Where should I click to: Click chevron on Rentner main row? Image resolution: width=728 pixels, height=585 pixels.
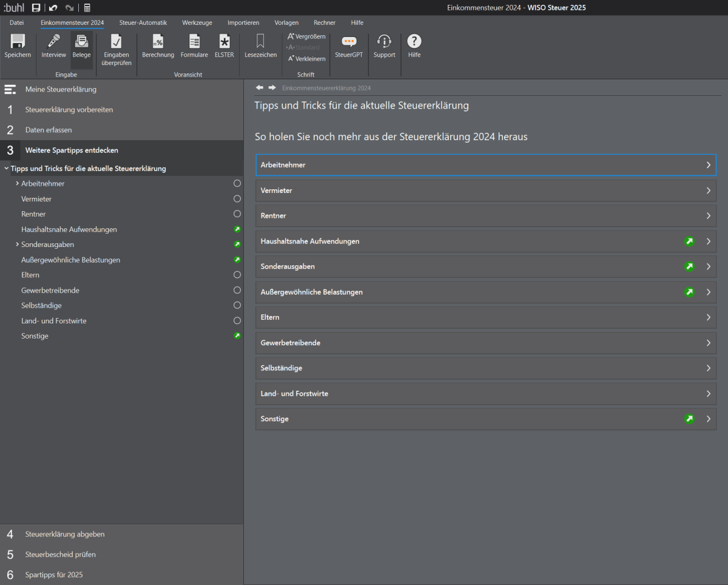click(708, 216)
